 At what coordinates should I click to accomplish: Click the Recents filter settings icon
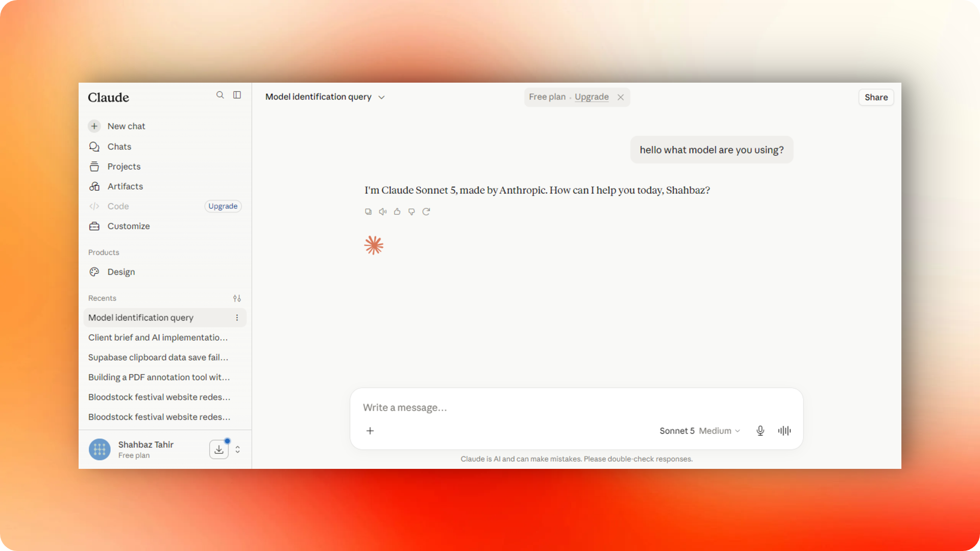[x=237, y=298]
